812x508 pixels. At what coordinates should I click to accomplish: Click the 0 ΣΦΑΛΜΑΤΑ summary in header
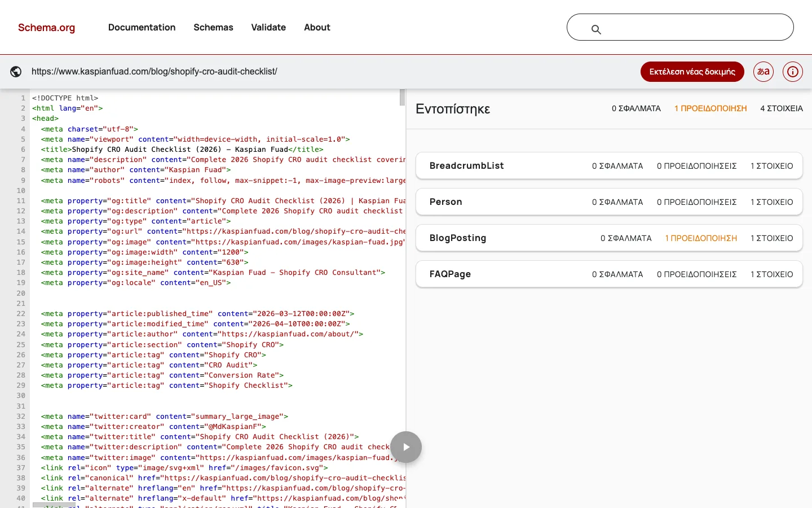[636, 108]
